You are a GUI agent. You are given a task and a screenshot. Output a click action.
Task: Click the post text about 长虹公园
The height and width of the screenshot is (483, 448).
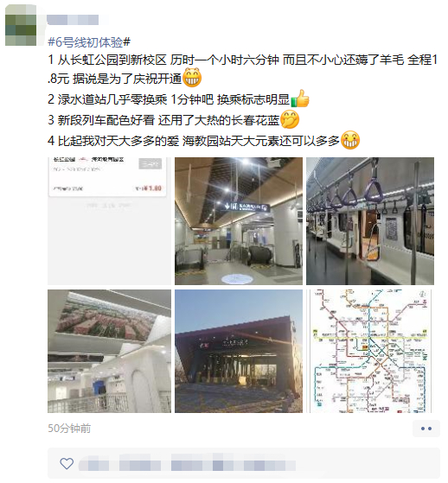coord(243,70)
